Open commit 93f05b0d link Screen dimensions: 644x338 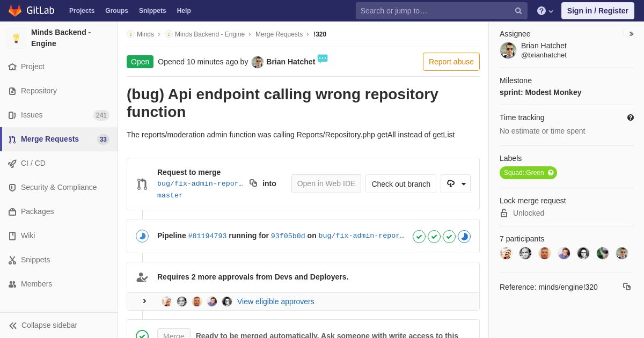coord(288,236)
